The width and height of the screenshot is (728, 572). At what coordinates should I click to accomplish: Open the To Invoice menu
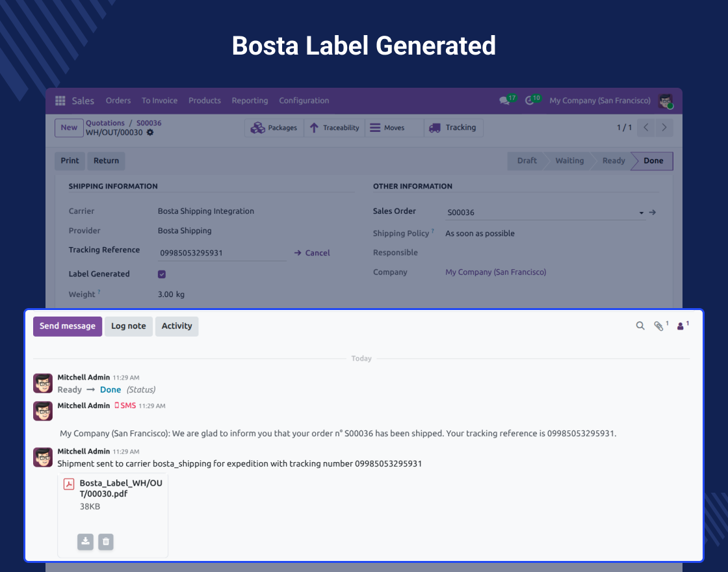(159, 101)
